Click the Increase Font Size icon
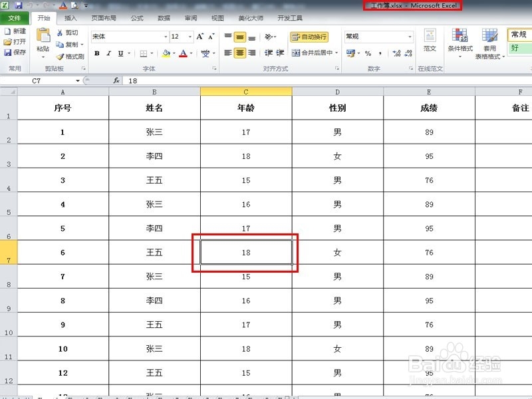 (199, 36)
